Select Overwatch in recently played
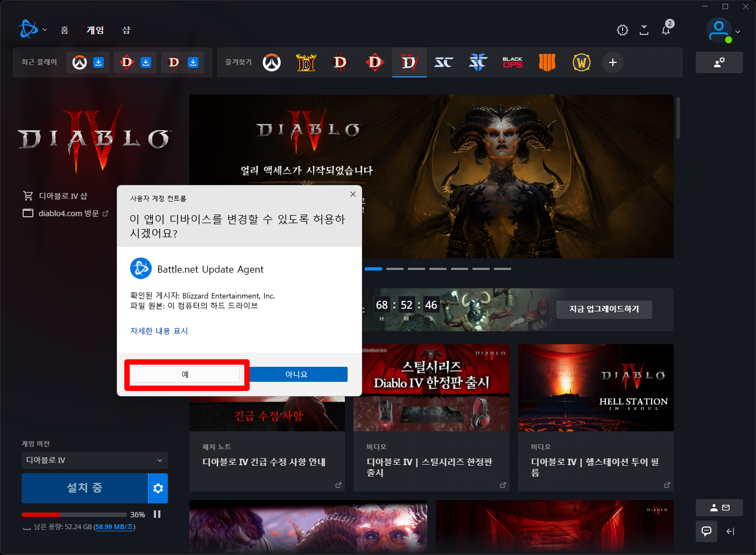Screen dimensions: 756x555 (80, 62)
